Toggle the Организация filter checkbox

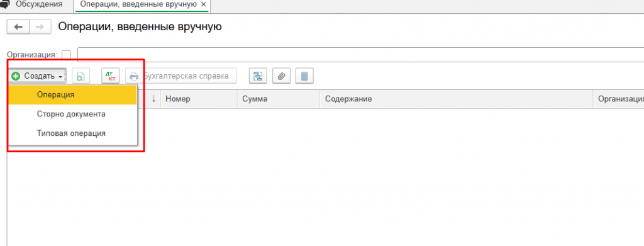[65, 54]
